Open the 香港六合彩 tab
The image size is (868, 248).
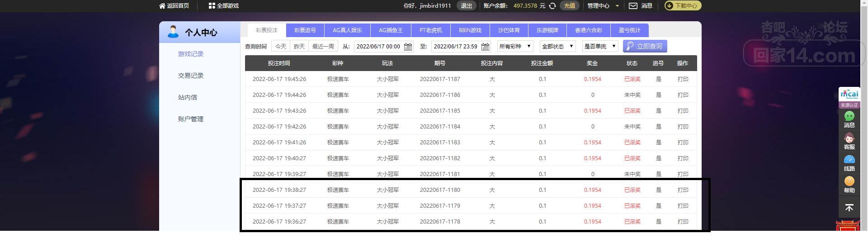tap(589, 30)
